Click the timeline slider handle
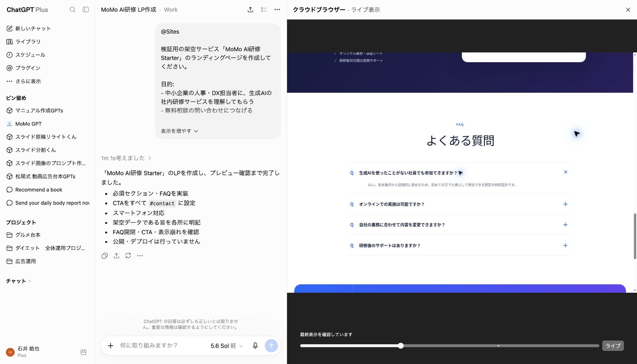 click(x=401, y=346)
